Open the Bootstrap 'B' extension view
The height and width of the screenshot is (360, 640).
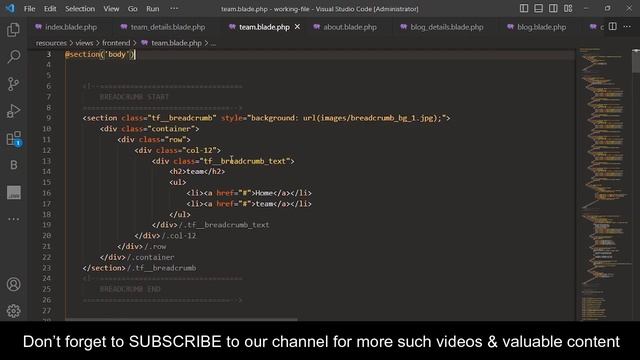(13, 165)
